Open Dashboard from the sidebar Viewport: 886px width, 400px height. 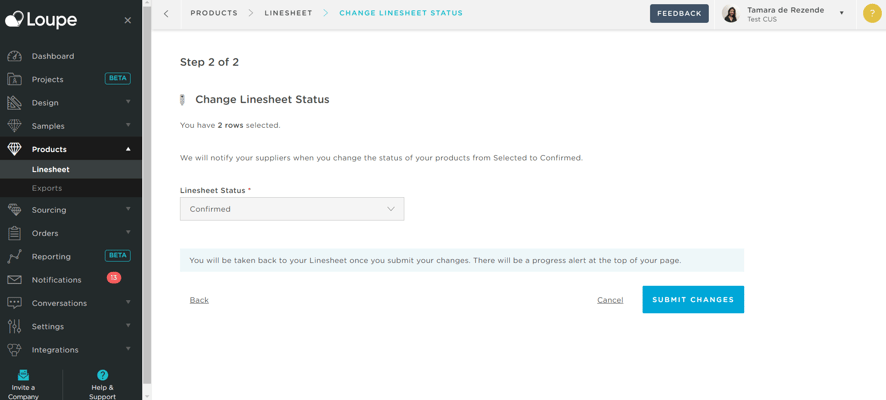coord(53,56)
